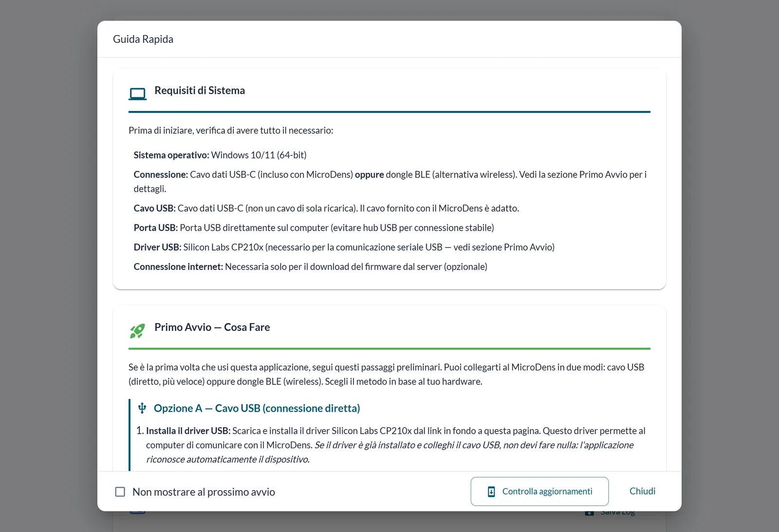This screenshot has width=779, height=532.
Task: Click the 'Driver USB:' requirement label
Action: [157, 247]
